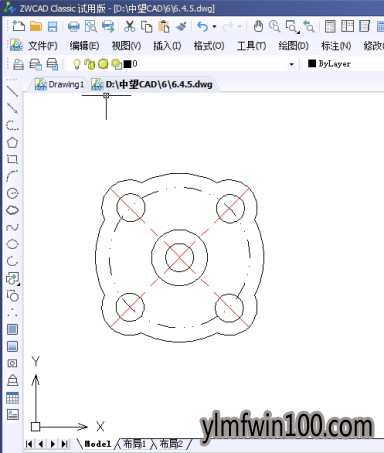384x453 pixels.
Task: Save the drawing using the floppy icon
Action: click(x=53, y=27)
